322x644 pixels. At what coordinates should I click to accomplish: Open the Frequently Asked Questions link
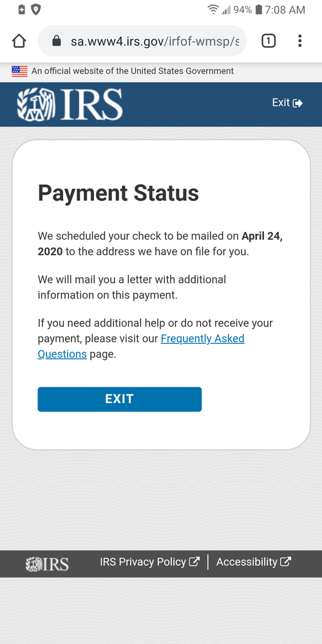[x=141, y=346]
